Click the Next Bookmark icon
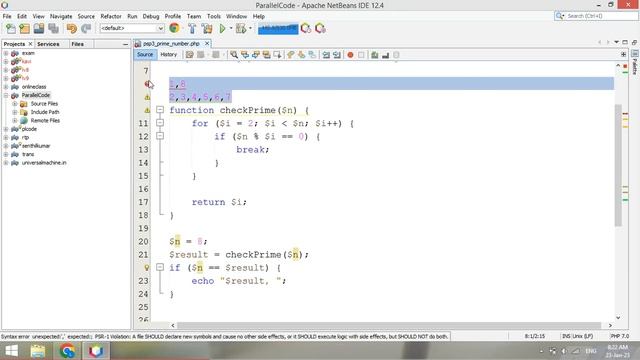The width and height of the screenshot is (640, 360). [x=302, y=55]
